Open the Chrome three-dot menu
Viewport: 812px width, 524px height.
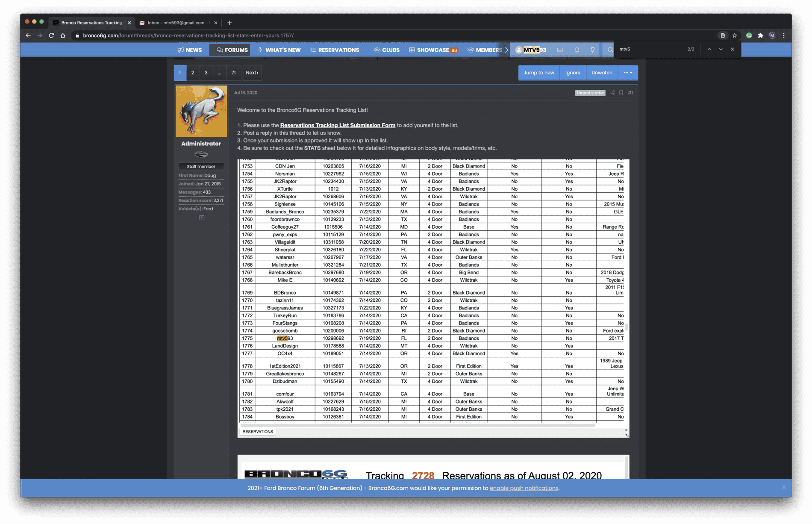[784, 35]
